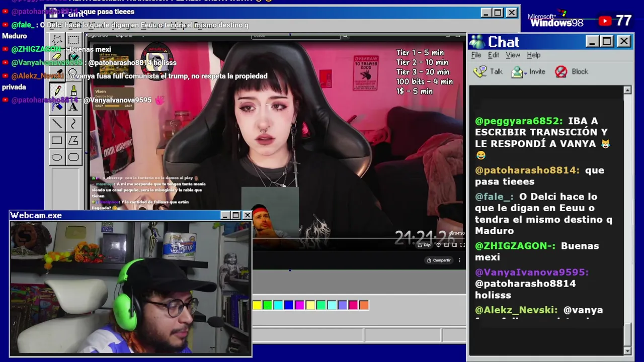This screenshot has height=362, width=644.
Task: Pick the Eraser tool in Paint
Action: pyautogui.click(x=57, y=57)
